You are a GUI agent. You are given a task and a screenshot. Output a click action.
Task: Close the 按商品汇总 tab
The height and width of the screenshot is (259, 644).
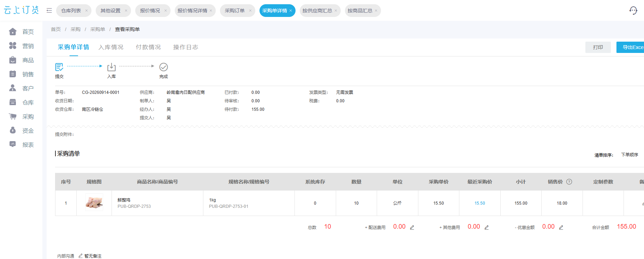[376, 11]
